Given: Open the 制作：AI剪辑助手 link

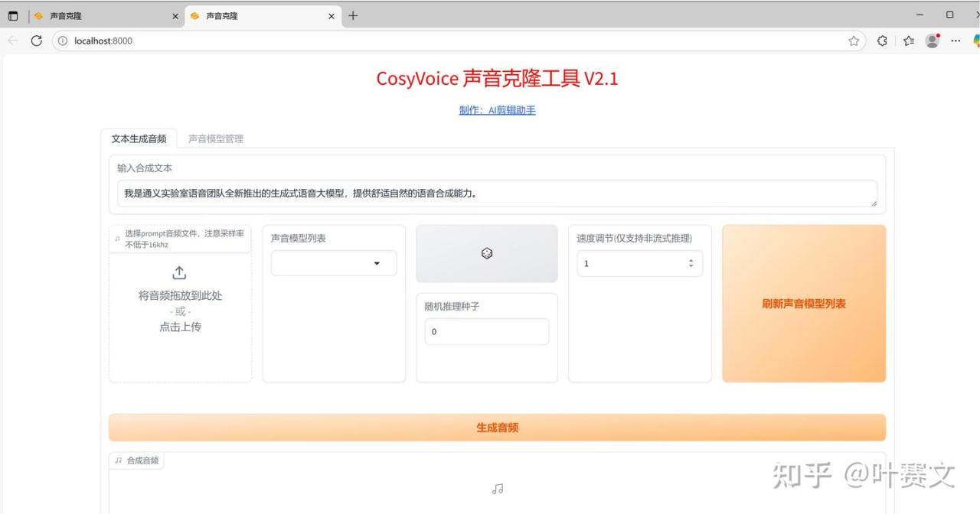Looking at the screenshot, I should coord(497,110).
